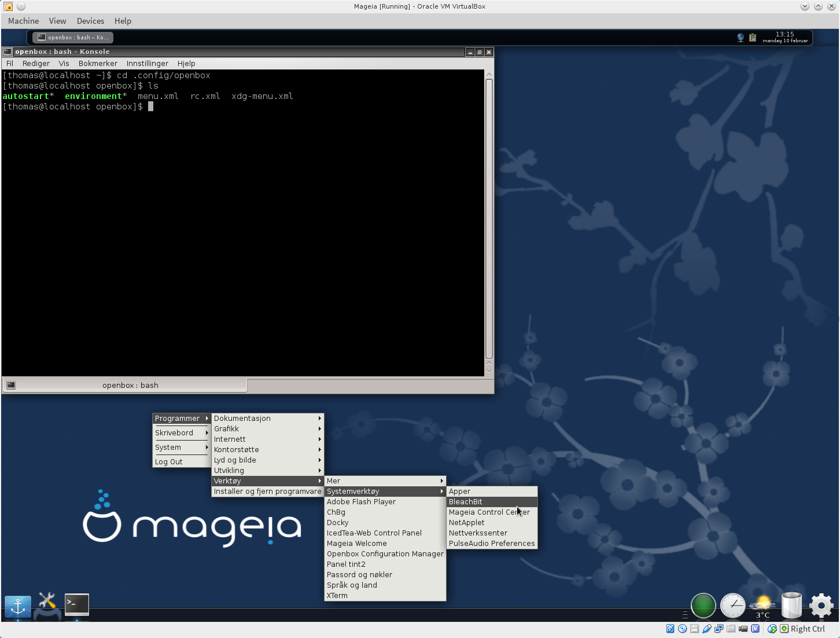Open the Rediger menu in Konsole
The image size is (840, 638).
[x=36, y=63]
